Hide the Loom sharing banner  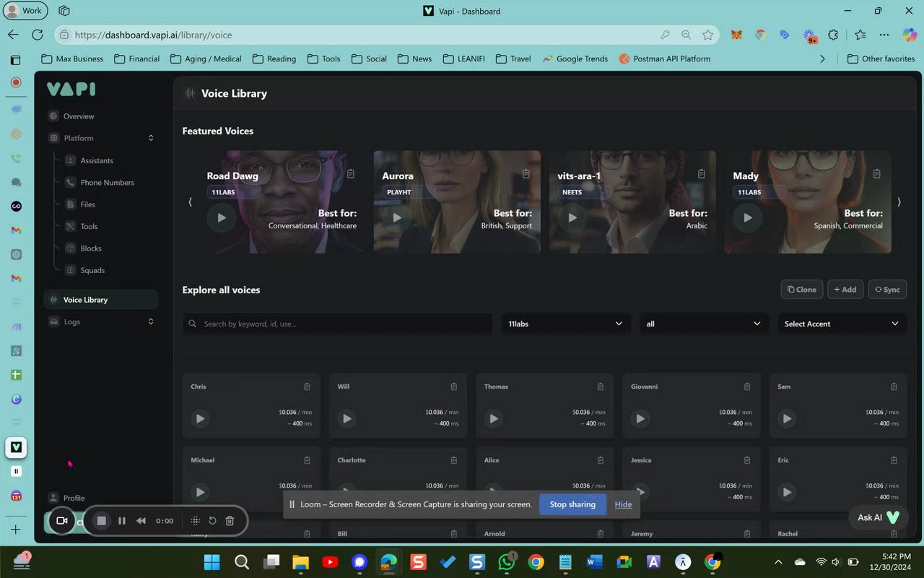(x=623, y=504)
